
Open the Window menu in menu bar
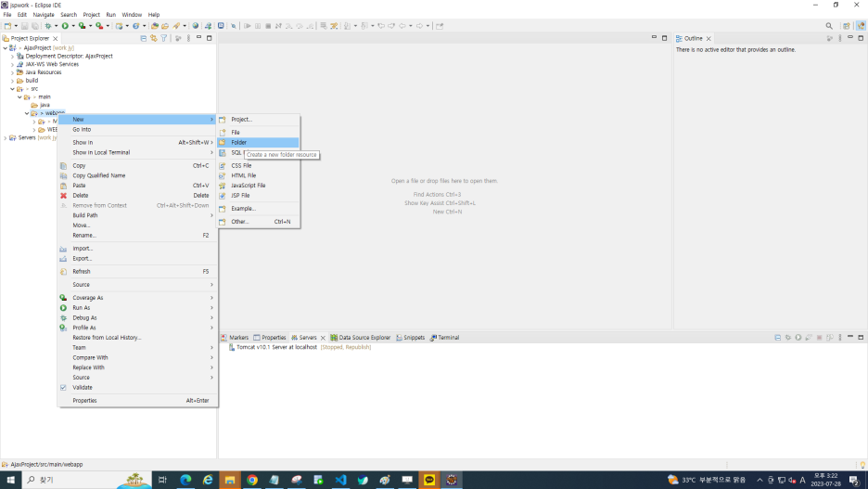coord(132,15)
